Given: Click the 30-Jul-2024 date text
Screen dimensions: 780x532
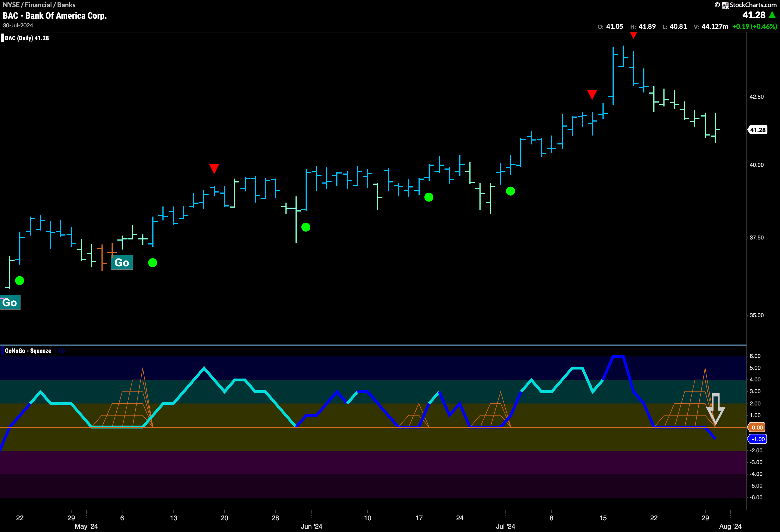Looking at the screenshot, I should click(x=18, y=25).
